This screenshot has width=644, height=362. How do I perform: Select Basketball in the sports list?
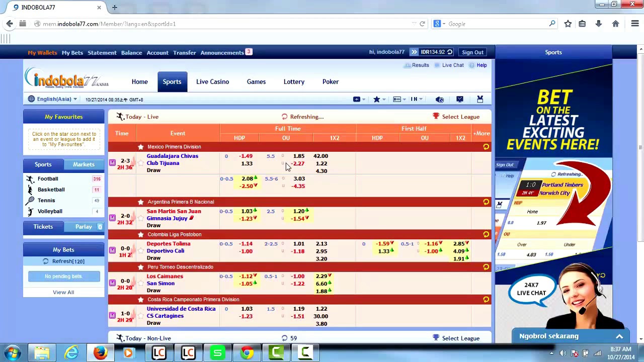click(51, 190)
